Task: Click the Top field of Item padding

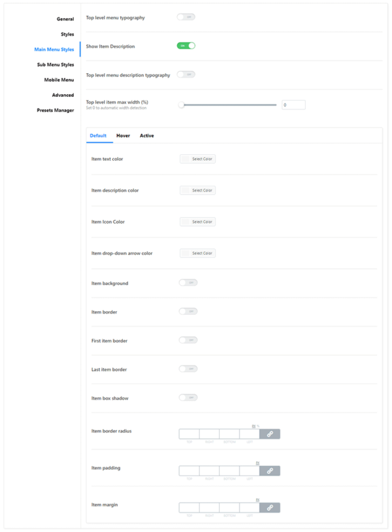Action: point(189,471)
